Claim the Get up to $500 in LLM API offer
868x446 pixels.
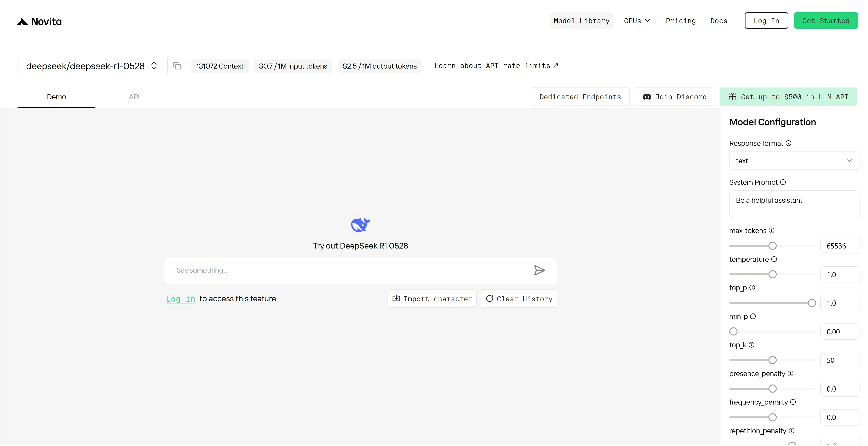(x=788, y=97)
